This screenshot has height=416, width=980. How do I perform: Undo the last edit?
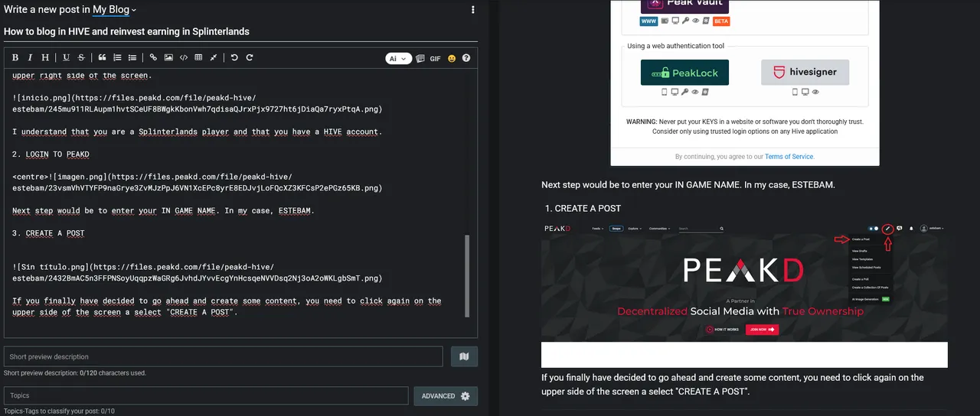click(234, 58)
